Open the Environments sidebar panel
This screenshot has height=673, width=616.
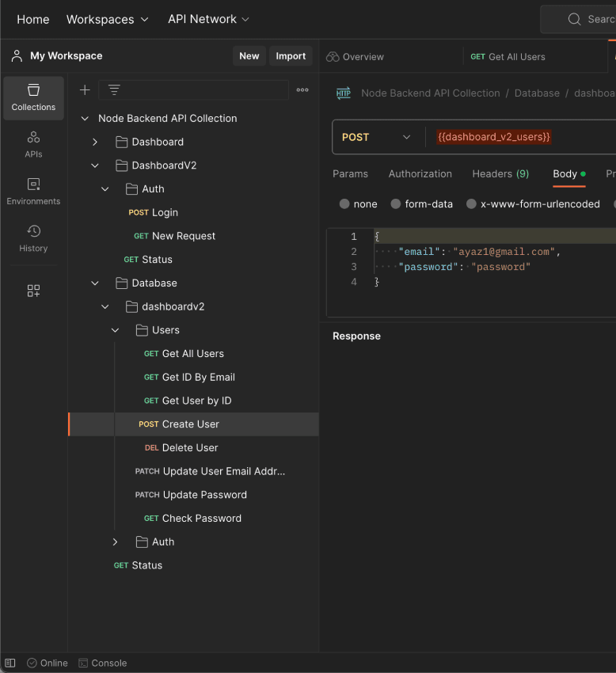point(33,192)
